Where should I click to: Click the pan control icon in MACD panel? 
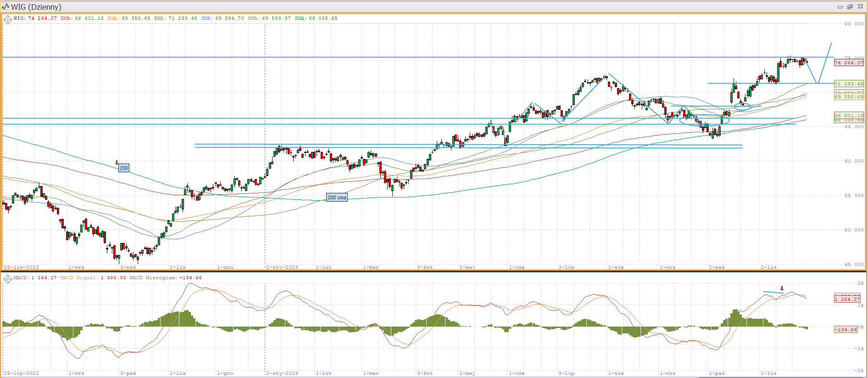point(7,279)
